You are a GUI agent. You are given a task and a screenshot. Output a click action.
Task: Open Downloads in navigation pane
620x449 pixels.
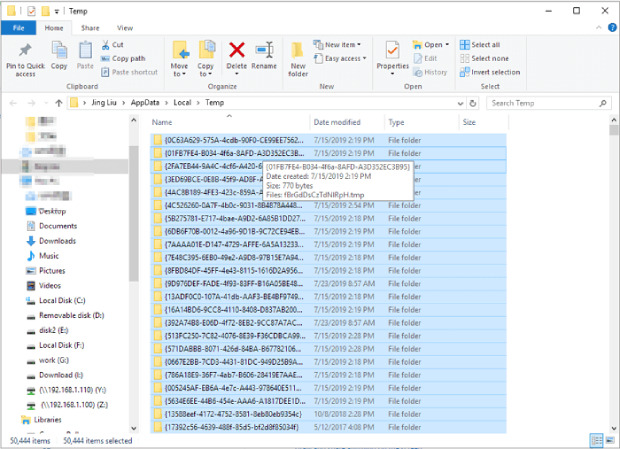(x=57, y=241)
